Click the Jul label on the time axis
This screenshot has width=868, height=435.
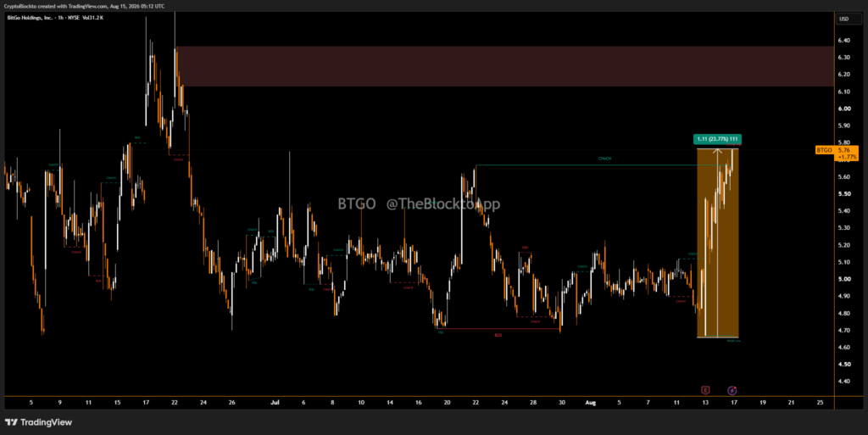(275, 402)
